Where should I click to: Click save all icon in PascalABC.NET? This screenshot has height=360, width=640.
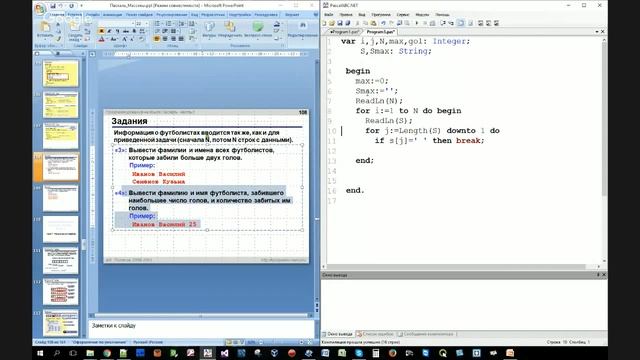347,23
